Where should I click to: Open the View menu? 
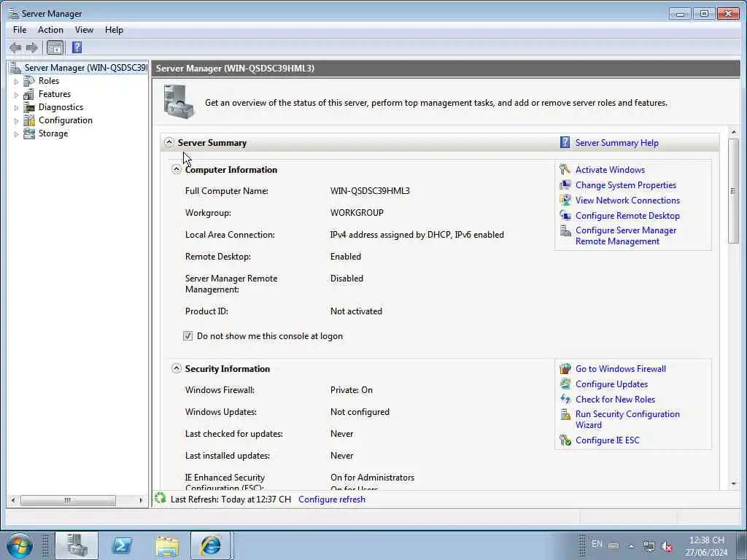coord(84,29)
